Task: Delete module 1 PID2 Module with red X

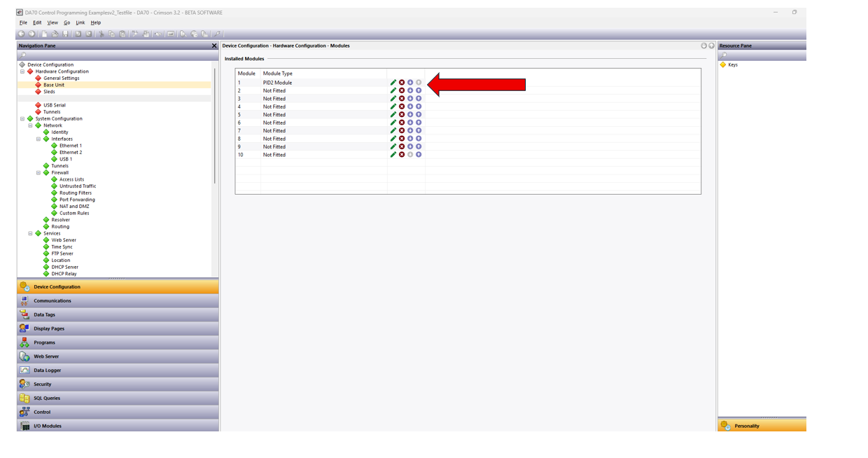Action: 402,83
